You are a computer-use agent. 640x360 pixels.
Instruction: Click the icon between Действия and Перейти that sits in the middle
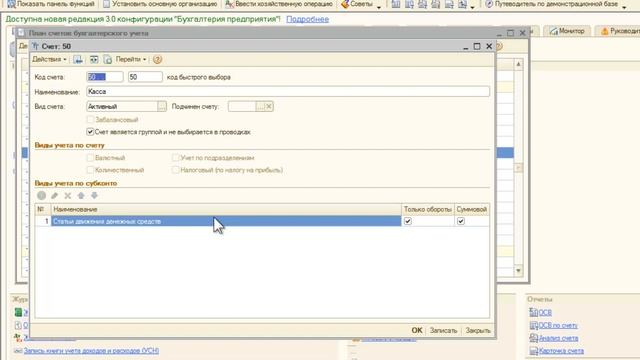pyautogui.click(x=94, y=60)
